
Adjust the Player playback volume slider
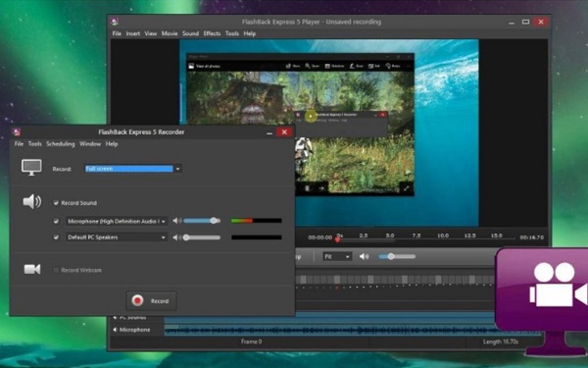(x=397, y=256)
